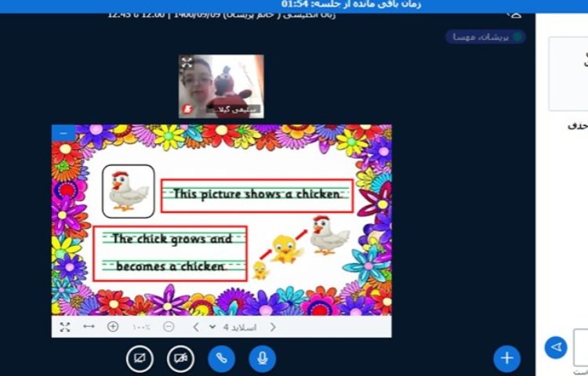This screenshot has width=588, height=376.
Task: Make the presentation fullscreen
Action: [x=64, y=327]
